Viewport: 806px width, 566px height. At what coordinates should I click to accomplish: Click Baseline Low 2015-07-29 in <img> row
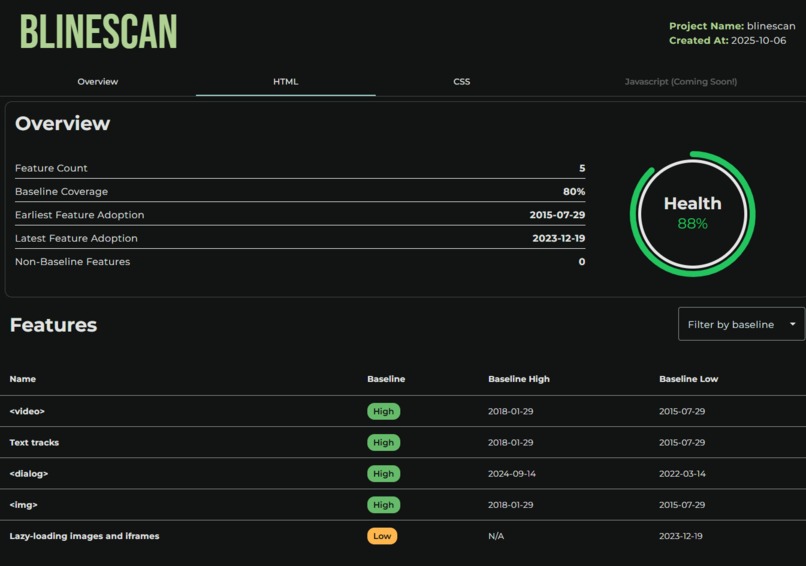coord(682,505)
